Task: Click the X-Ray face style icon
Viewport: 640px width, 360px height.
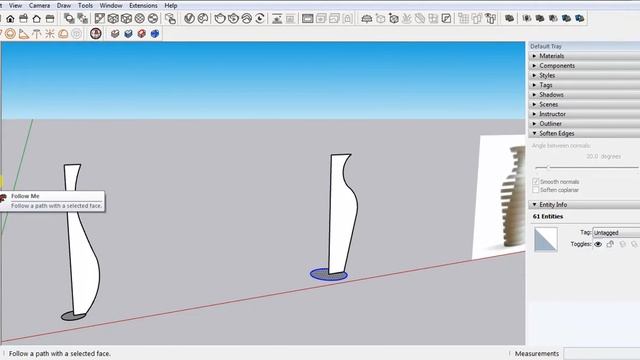Action: [x=100, y=18]
